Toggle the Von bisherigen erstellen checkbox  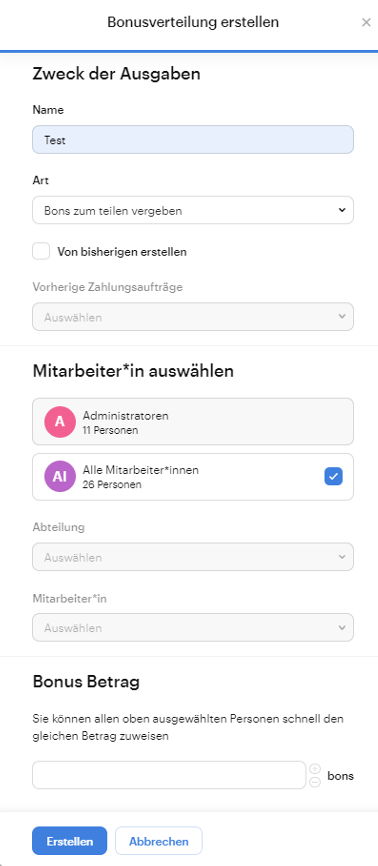tap(41, 251)
